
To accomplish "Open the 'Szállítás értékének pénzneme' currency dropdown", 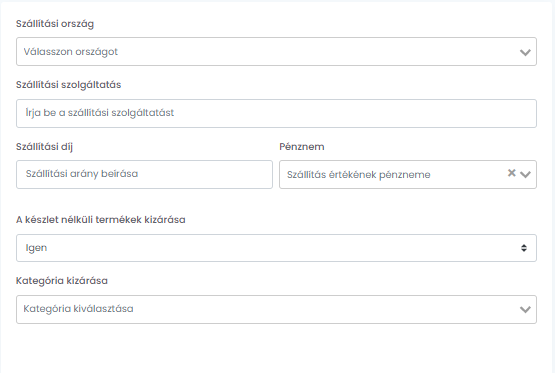I will point(408,174).
